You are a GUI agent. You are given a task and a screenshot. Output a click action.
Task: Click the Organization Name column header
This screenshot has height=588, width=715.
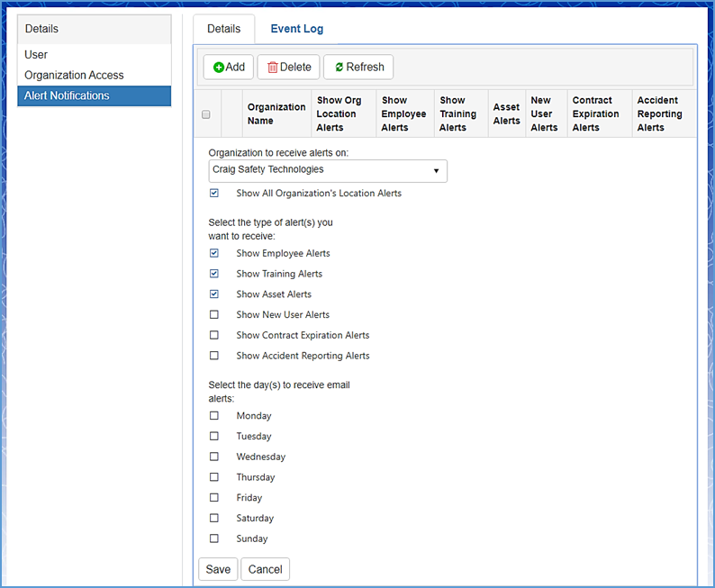(276, 113)
